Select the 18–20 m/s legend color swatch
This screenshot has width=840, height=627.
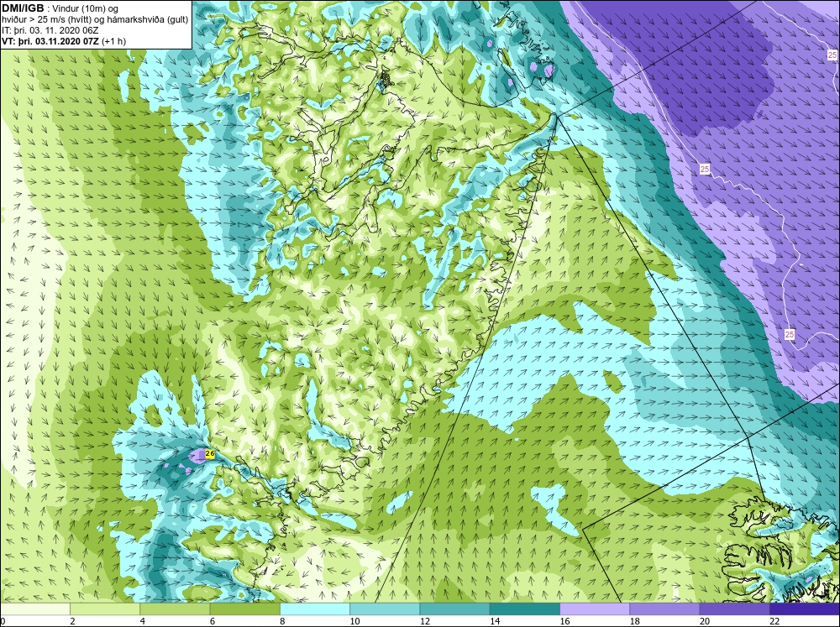point(664,609)
